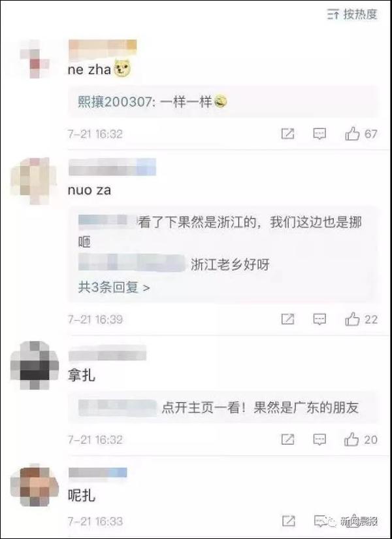Like the "ne zha" comment with 67 likes
The width and height of the screenshot is (392, 539).
click(x=361, y=133)
